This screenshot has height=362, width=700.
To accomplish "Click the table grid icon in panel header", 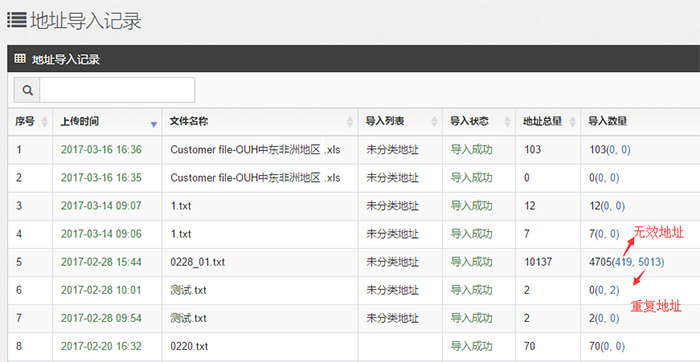I will (x=20, y=58).
